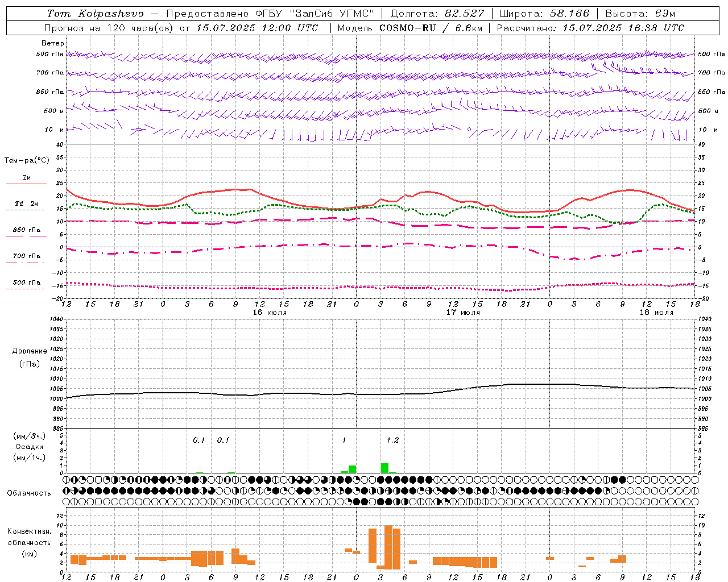Click the Осадки precipitation label
Viewport: 728px width, 582px height.
29,447
